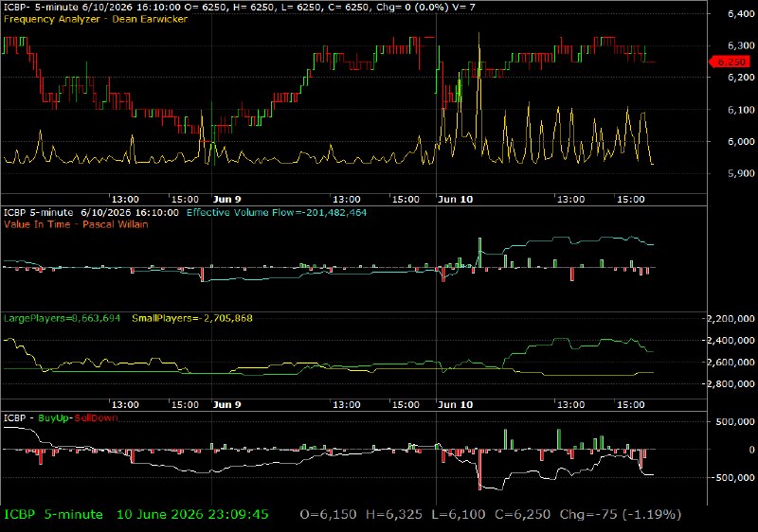Click the 6,300 price axis label
The image size is (758, 532).
coord(741,45)
